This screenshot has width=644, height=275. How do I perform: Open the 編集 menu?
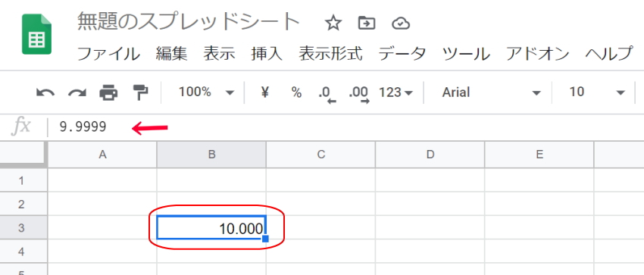point(172,53)
